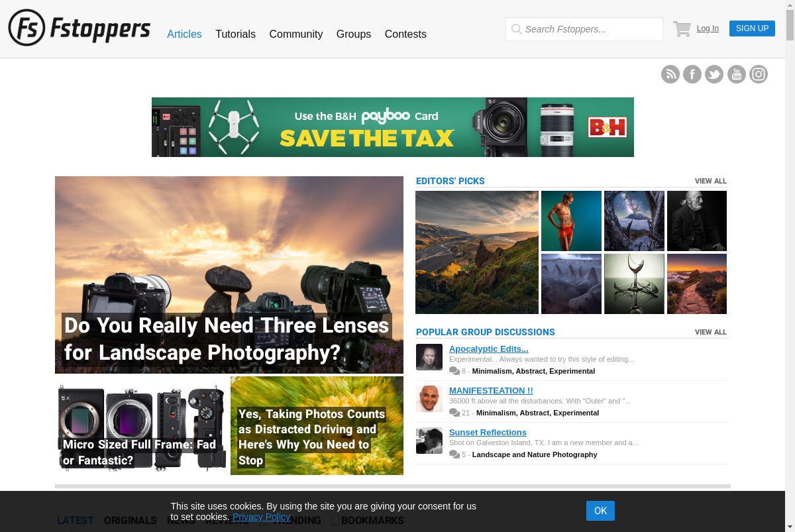Open the Groups menu
Viewport: 795px width, 532px height.
[x=354, y=34]
